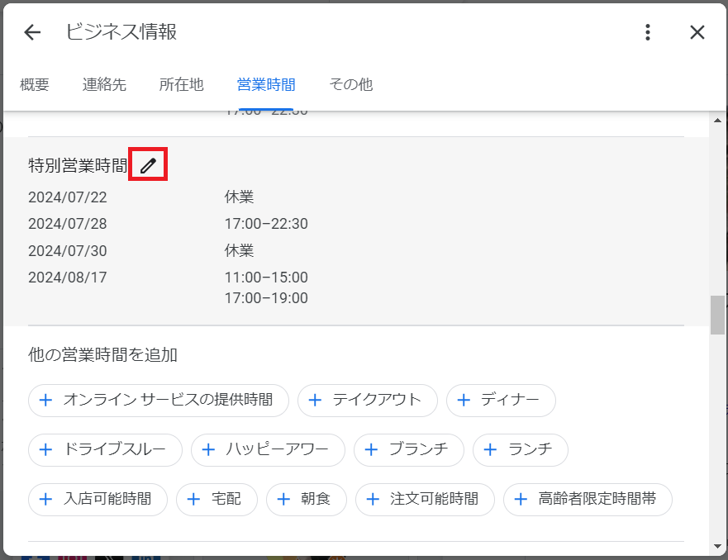Click the plus icon on 宅配
The width and height of the screenshot is (728, 560).
(x=195, y=499)
